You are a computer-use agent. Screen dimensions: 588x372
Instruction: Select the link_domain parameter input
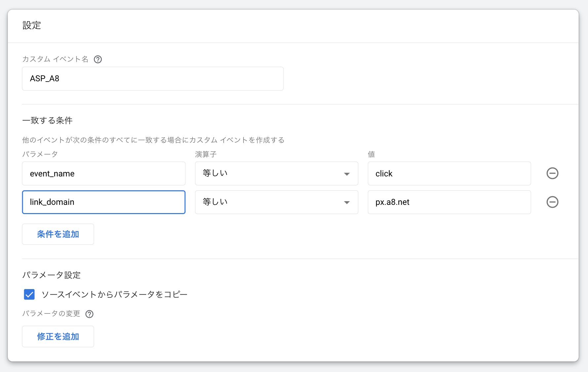click(x=104, y=202)
